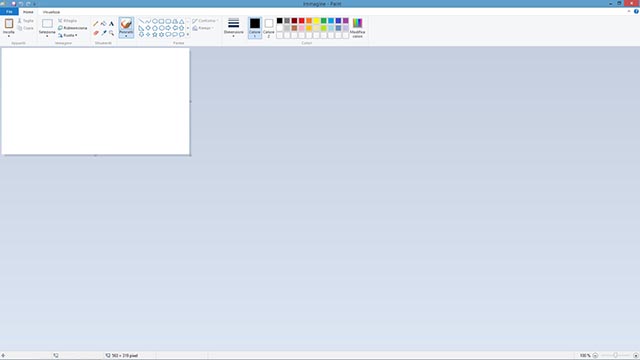Screen dimensions: 640x360
Task: Activate the Colore 1 selector
Action: (x=255, y=28)
